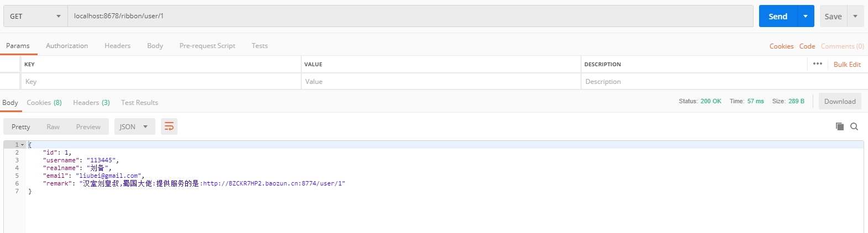Open the params table column options (three dots)

(x=818, y=64)
